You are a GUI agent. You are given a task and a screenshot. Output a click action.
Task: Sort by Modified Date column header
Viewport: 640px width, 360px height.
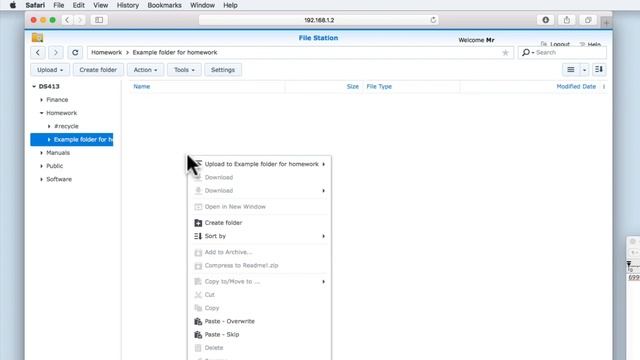point(576,87)
